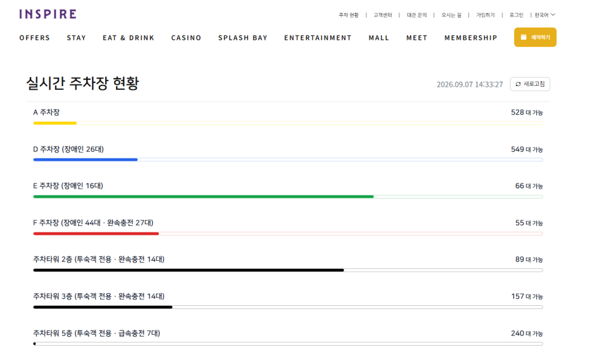Open the ENTERTAINMENT menu
Image resolution: width=590 pixels, height=364 pixels.
pos(318,38)
